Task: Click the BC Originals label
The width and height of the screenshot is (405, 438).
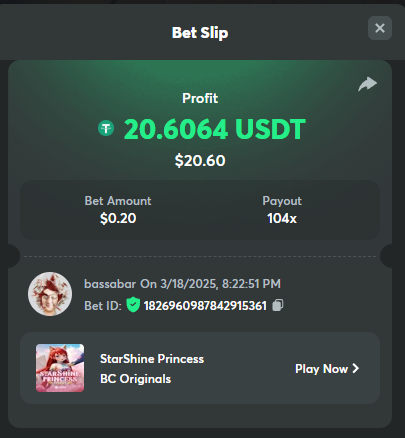Action: [x=135, y=379]
